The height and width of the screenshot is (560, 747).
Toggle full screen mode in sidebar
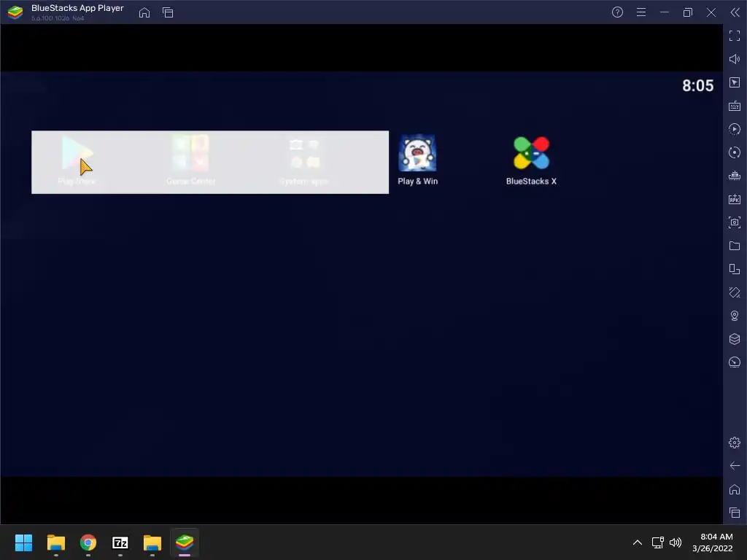735,36
